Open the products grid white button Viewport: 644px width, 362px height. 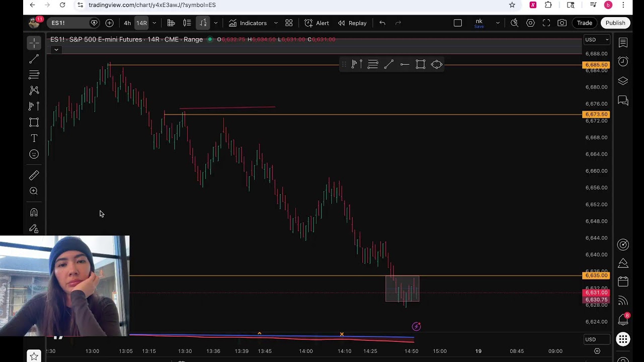[623, 339]
